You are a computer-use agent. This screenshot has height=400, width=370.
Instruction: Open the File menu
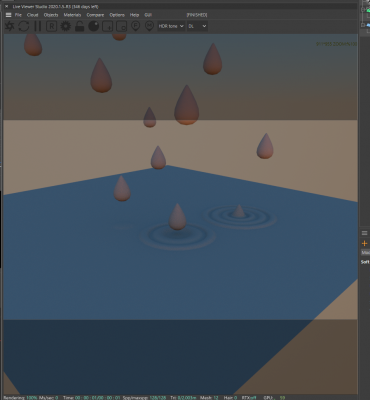point(18,15)
